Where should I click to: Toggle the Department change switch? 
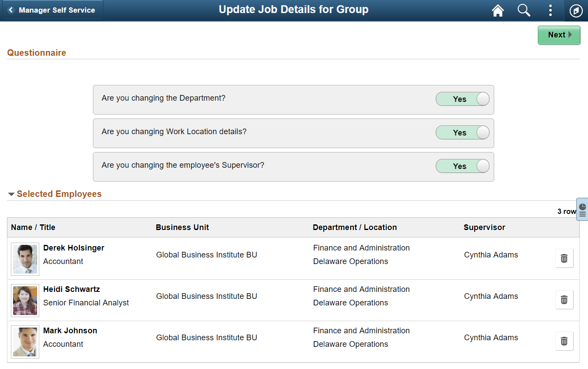coord(462,99)
